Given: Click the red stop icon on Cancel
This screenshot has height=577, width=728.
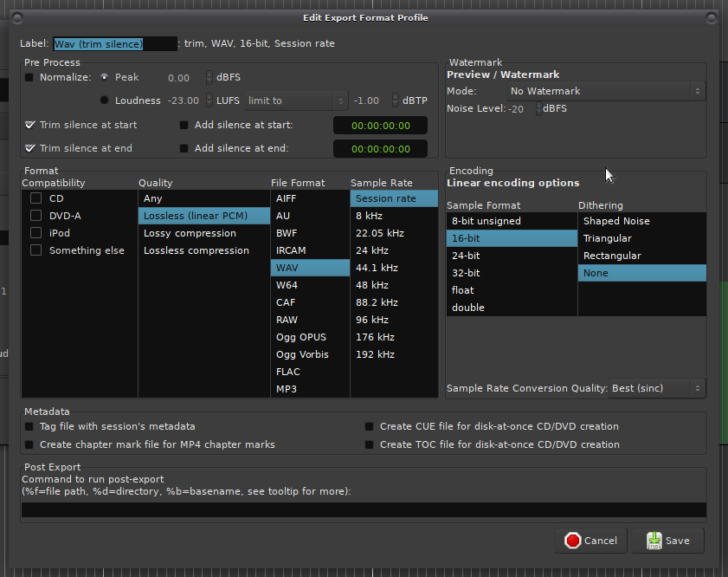Looking at the screenshot, I should [x=572, y=541].
